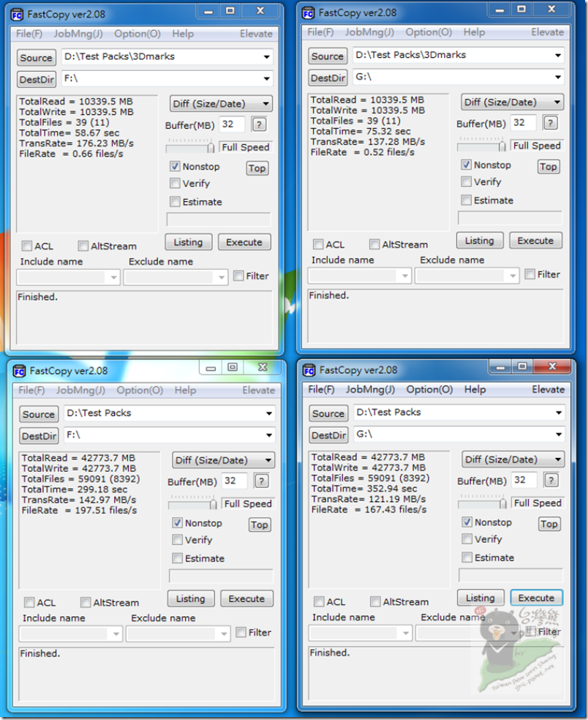
Task: Expand Include name combo in top-right window
Action: [405, 276]
